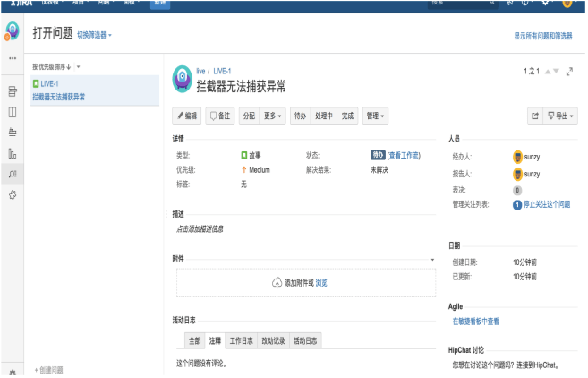Viewport: 588px width, 378px height.
Task: Click sunzy avatar next to 报告人
Action: coord(517,174)
